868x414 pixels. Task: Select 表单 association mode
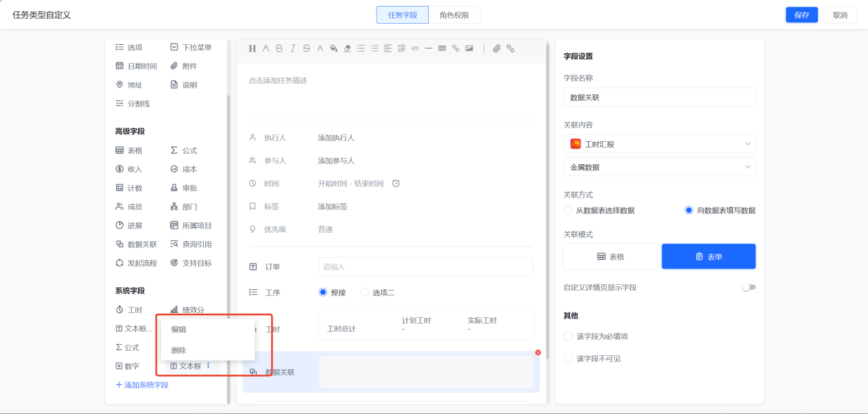[x=709, y=256]
